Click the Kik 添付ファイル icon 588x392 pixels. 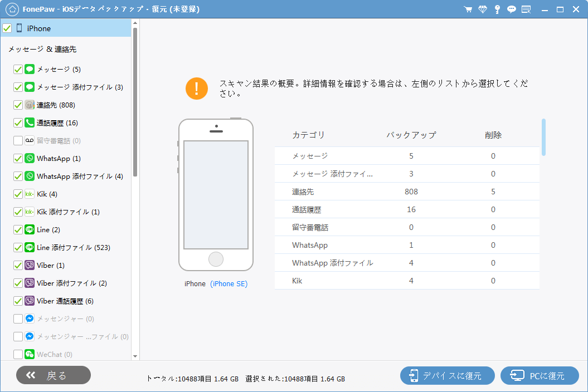point(30,212)
